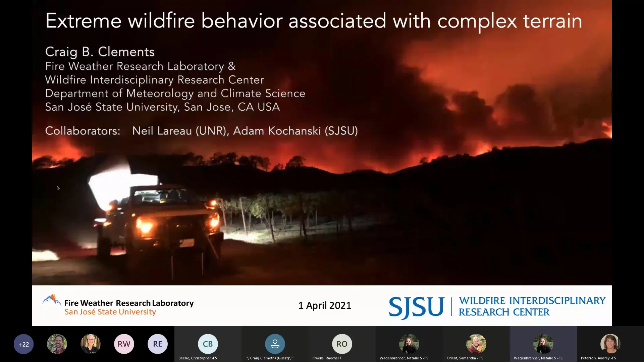
Task: Click the RW participant initials avatar
Action: tap(124, 344)
